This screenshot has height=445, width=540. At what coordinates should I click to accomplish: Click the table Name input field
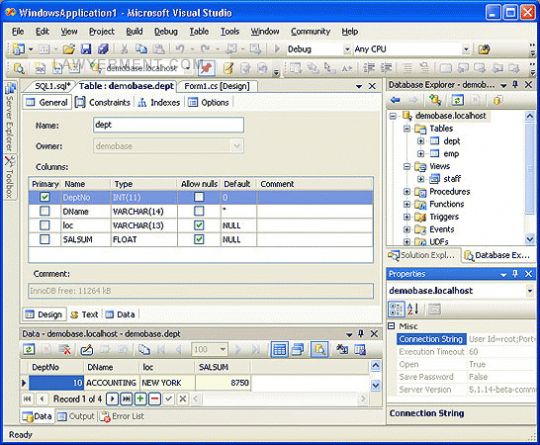(x=168, y=125)
